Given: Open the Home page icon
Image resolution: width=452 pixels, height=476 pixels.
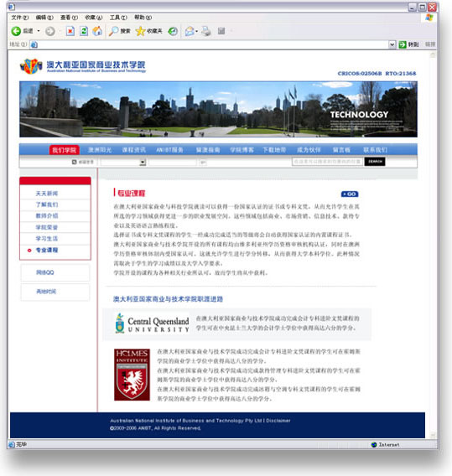Looking at the screenshot, I should click(x=97, y=31).
